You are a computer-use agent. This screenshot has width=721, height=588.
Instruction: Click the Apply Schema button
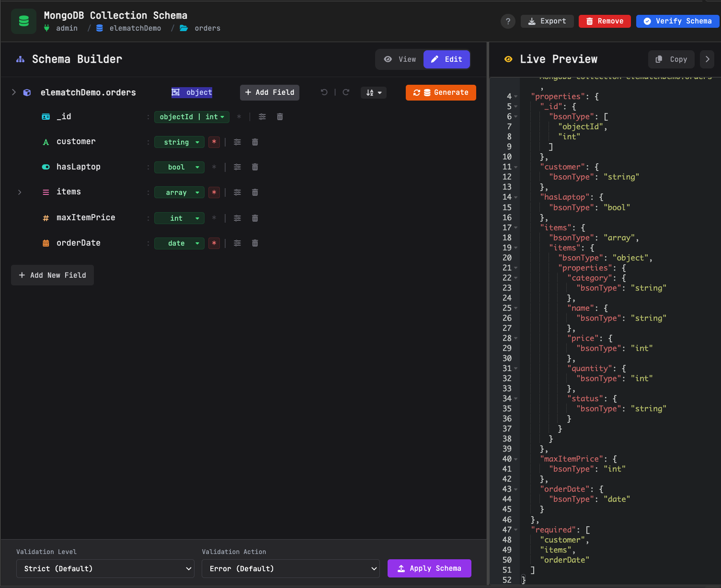tap(429, 568)
